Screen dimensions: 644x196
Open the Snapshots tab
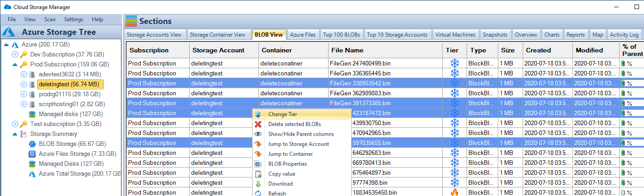[495, 35]
